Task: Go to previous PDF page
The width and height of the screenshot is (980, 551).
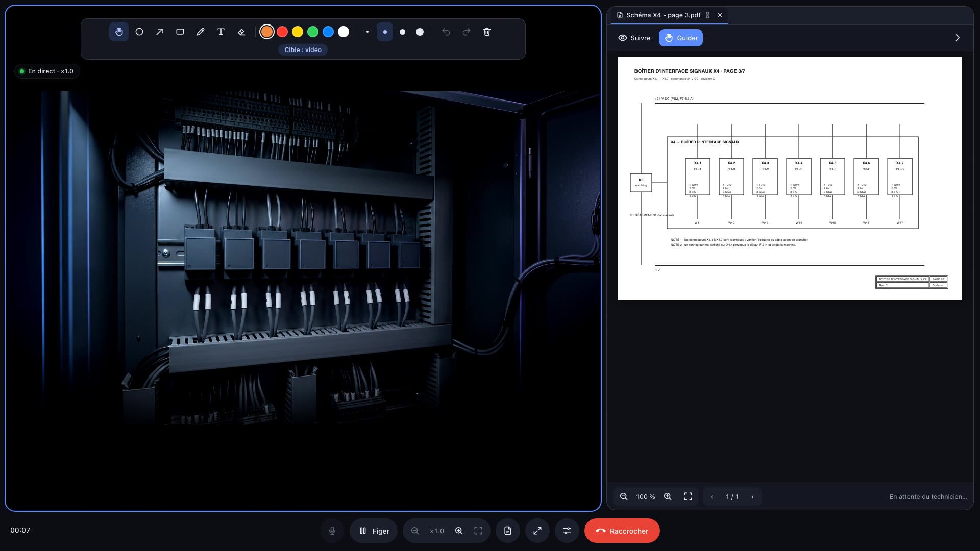Action: pos(712,496)
